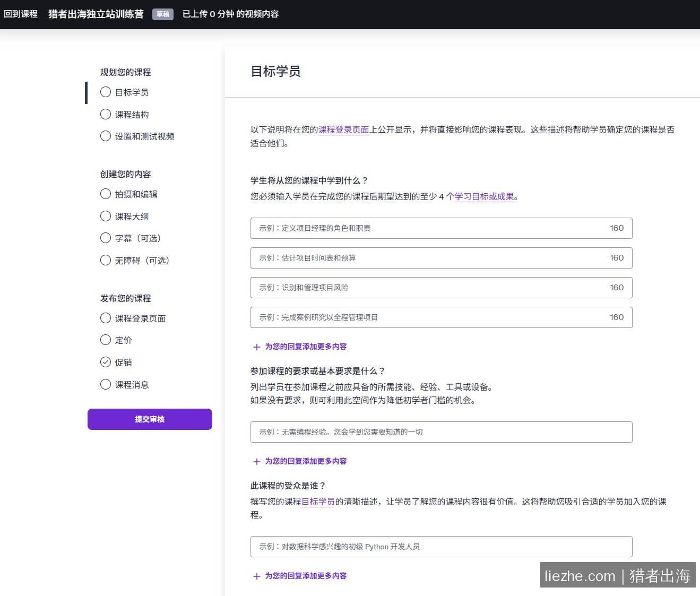Go to 课程消息 in sidebar
Screen dimensions: 700x596
(132, 385)
